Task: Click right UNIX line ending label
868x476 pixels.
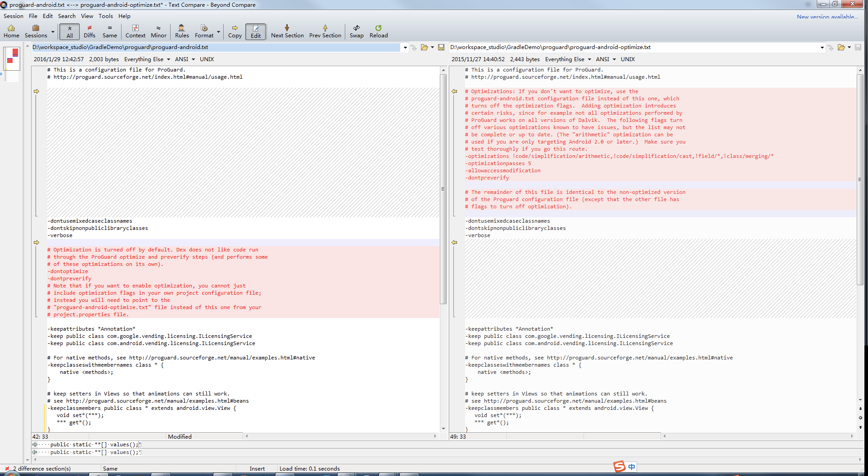Action: (x=628, y=59)
